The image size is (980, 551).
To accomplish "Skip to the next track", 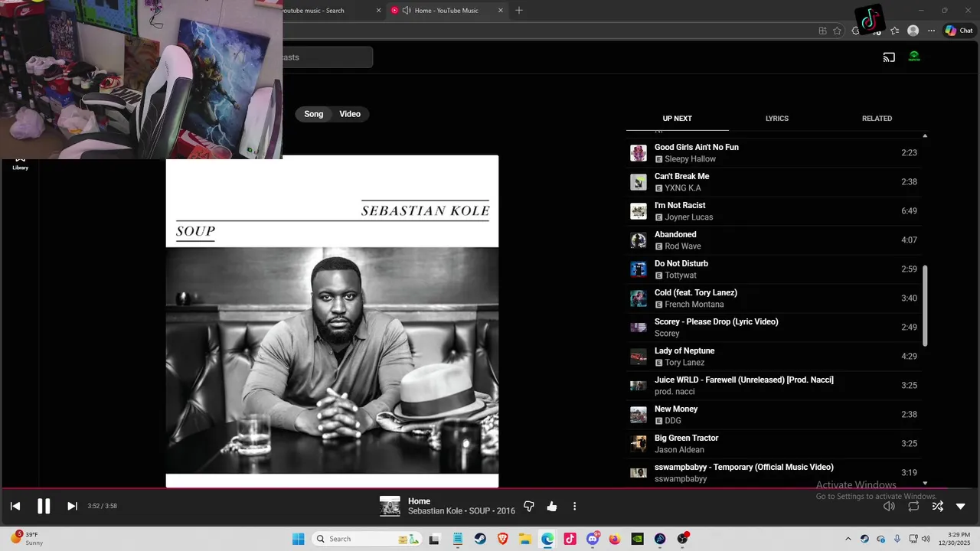I will [x=72, y=506].
